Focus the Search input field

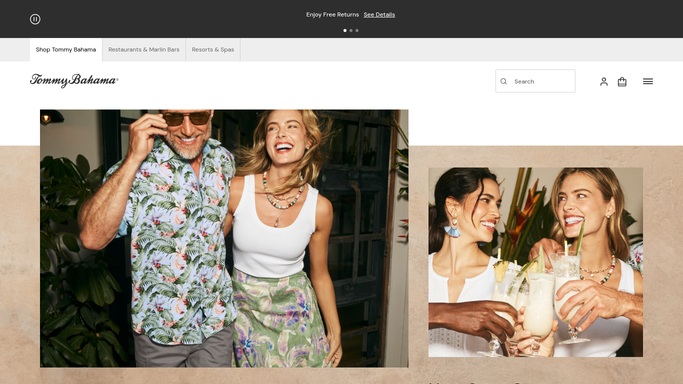(x=535, y=81)
